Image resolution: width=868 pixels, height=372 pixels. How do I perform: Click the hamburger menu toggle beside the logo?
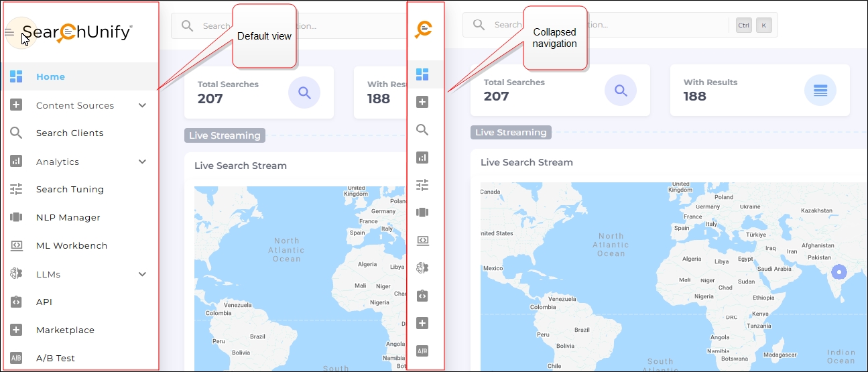(x=9, y=32)
